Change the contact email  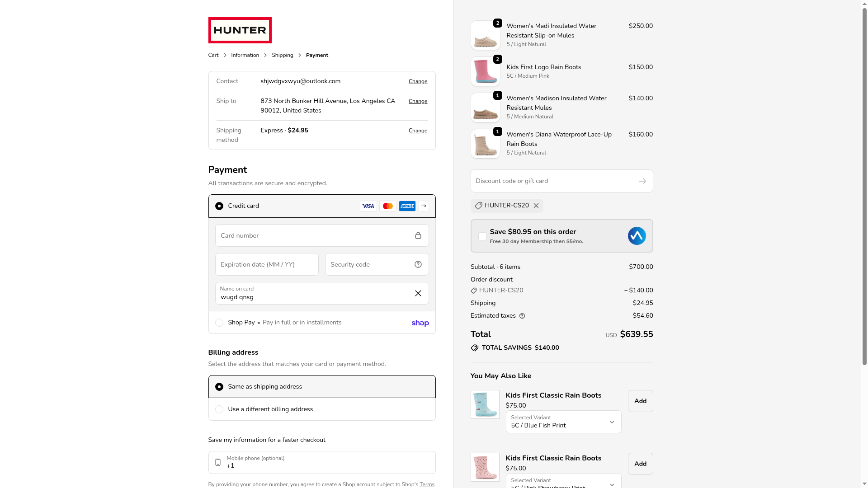click(418, 81)
